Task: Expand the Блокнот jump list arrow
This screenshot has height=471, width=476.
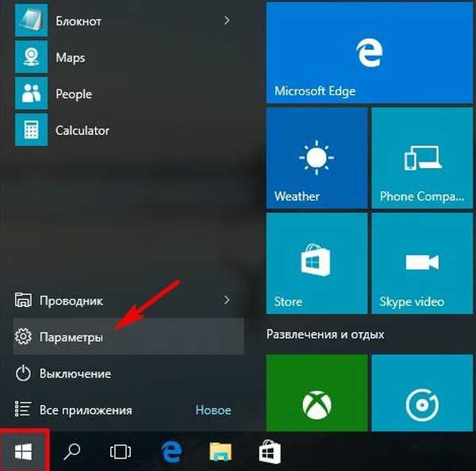Action: [227, 20]
